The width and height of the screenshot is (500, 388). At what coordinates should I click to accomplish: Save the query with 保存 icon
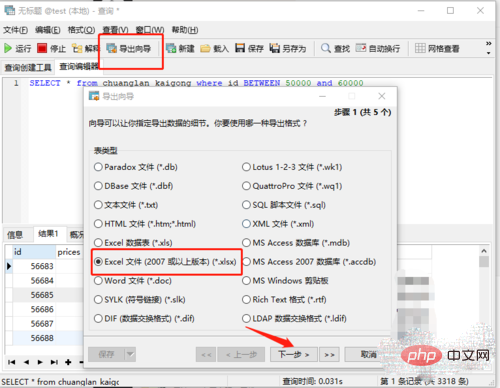point(249,49)
